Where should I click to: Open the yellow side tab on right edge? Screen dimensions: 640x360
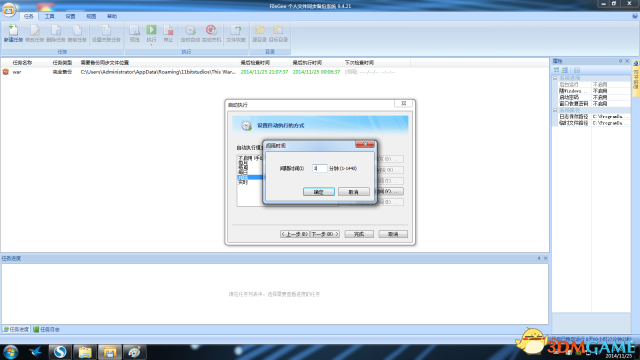point(636,77)
